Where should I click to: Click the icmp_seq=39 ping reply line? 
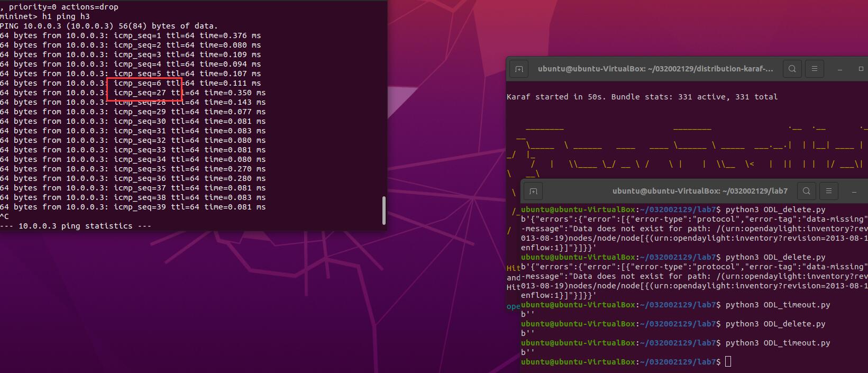(133, 207)
